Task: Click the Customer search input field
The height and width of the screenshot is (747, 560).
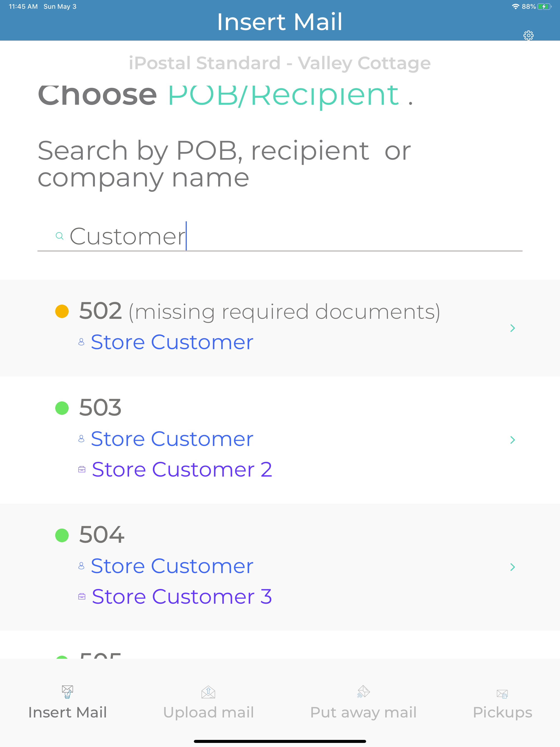Action: coord(237,237)
